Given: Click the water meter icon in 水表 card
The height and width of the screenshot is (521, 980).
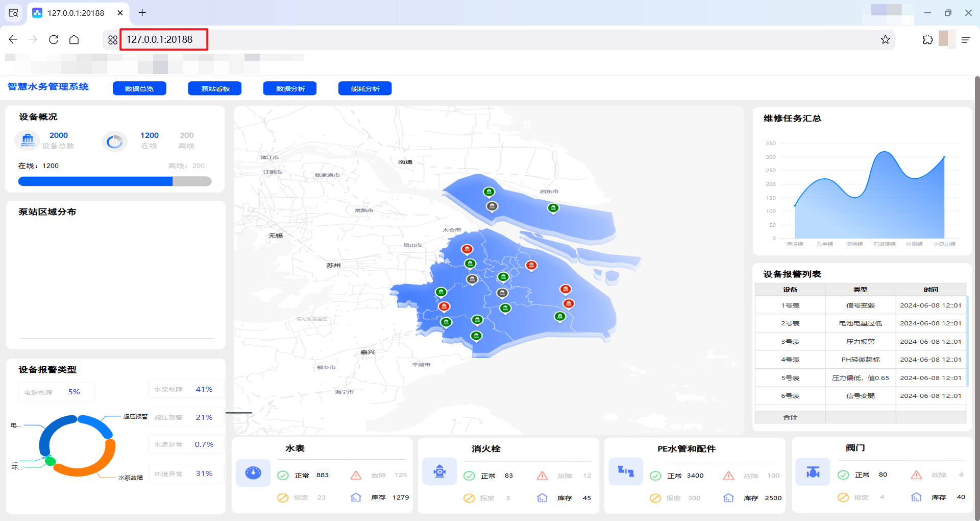Looking at the screenshot, I should click(253, 472).
